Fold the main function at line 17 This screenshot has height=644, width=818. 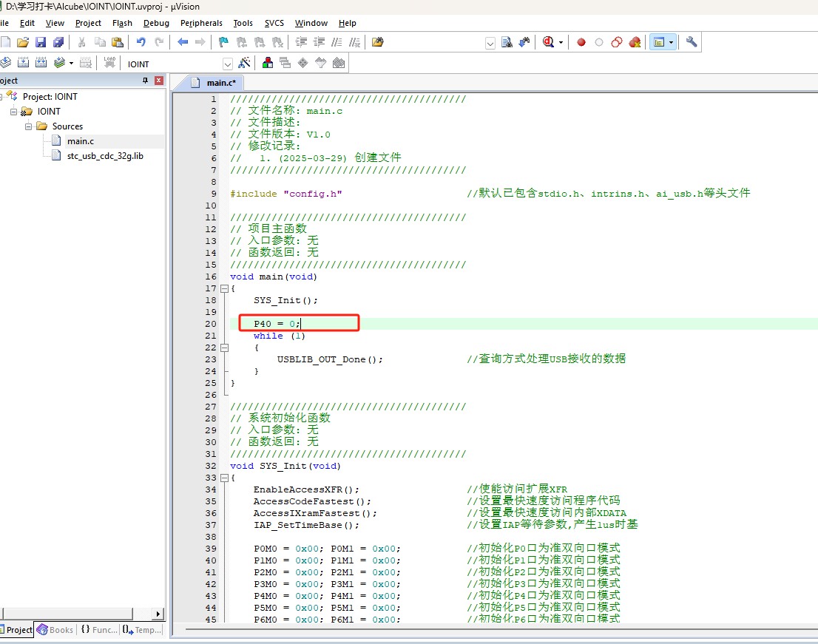pyautogui.click(x=224, y=288)
